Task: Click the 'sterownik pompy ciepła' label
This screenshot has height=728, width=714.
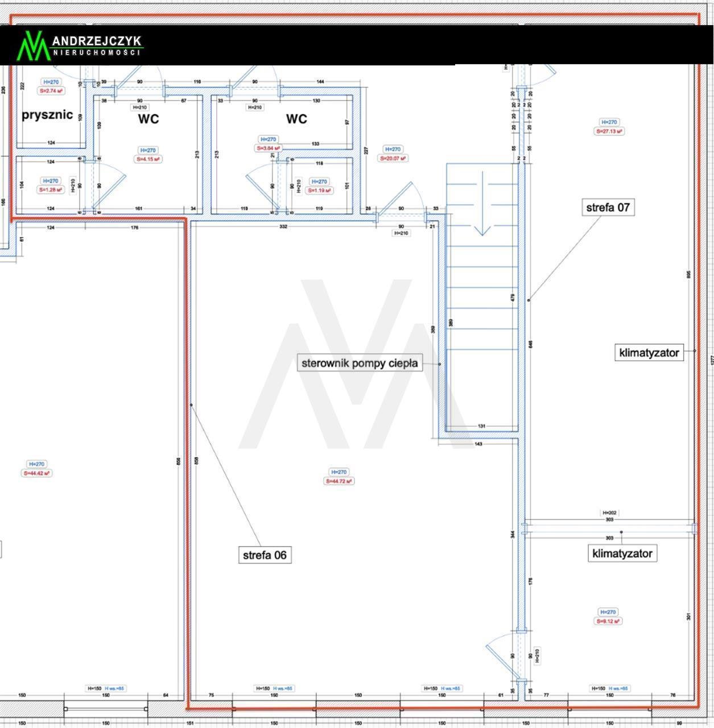Action: pyautogui.click(x=360, y=363)
